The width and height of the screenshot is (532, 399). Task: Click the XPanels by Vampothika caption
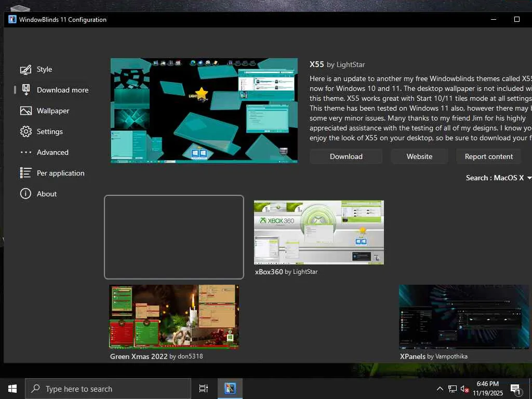434,356
